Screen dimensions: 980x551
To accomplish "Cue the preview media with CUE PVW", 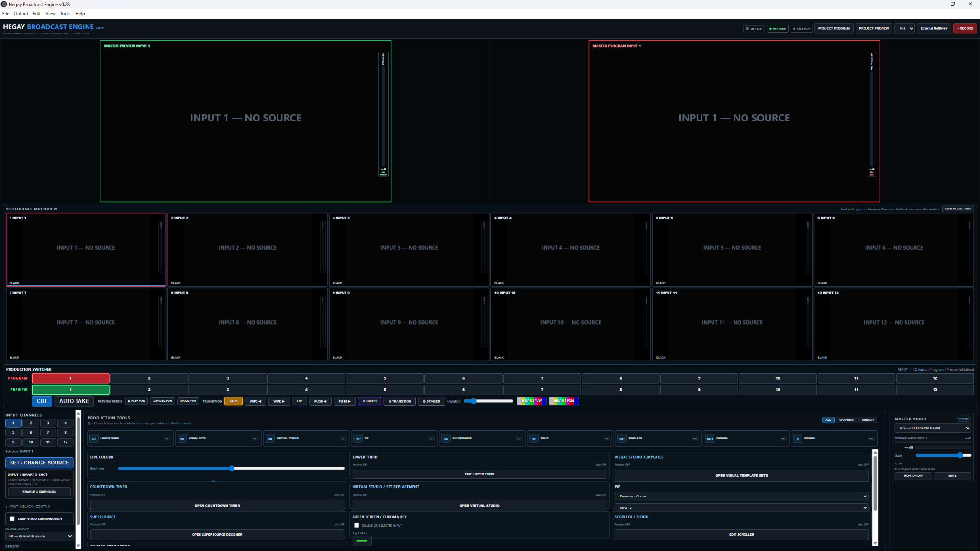I will pos(188,401).
